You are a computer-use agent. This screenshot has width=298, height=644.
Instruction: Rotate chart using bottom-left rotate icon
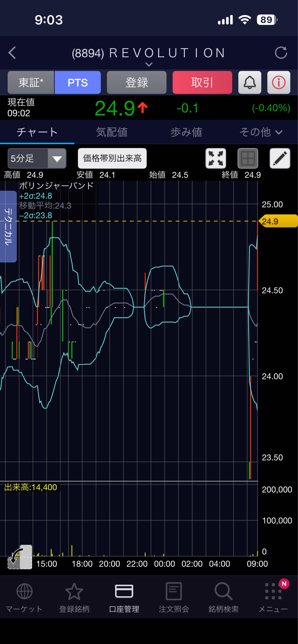[20, 557]
